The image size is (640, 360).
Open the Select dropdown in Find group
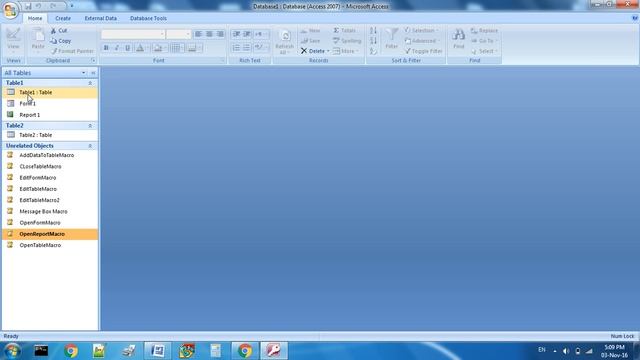point(484,51)
